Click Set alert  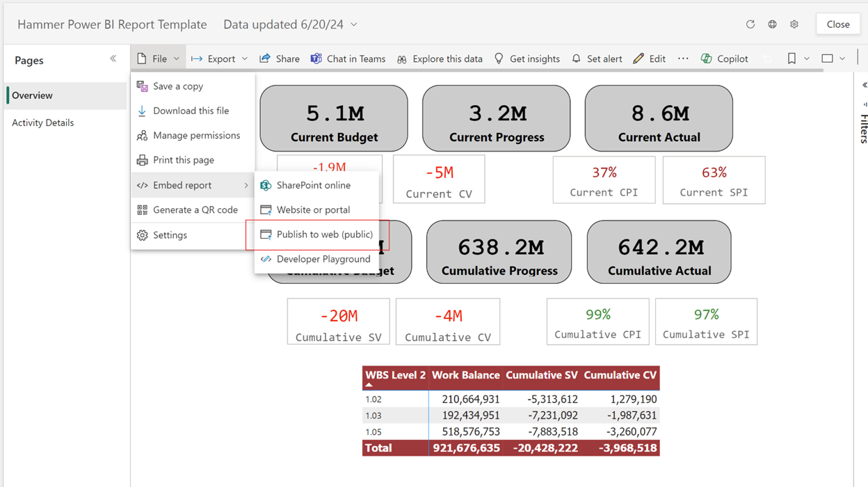pyautogui.click(x=597, y=58)
